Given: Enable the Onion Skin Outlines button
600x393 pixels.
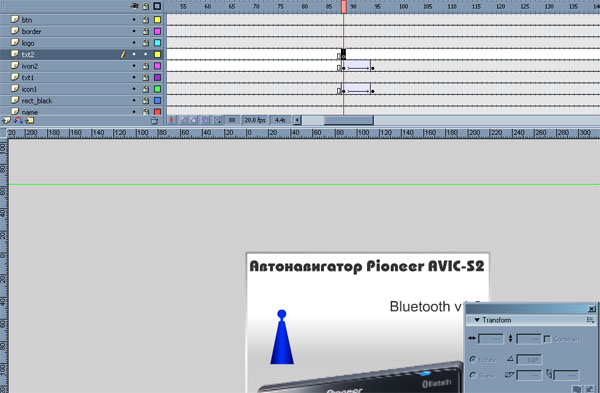Looking at the screenshot, I should click(x=194, y=120).
